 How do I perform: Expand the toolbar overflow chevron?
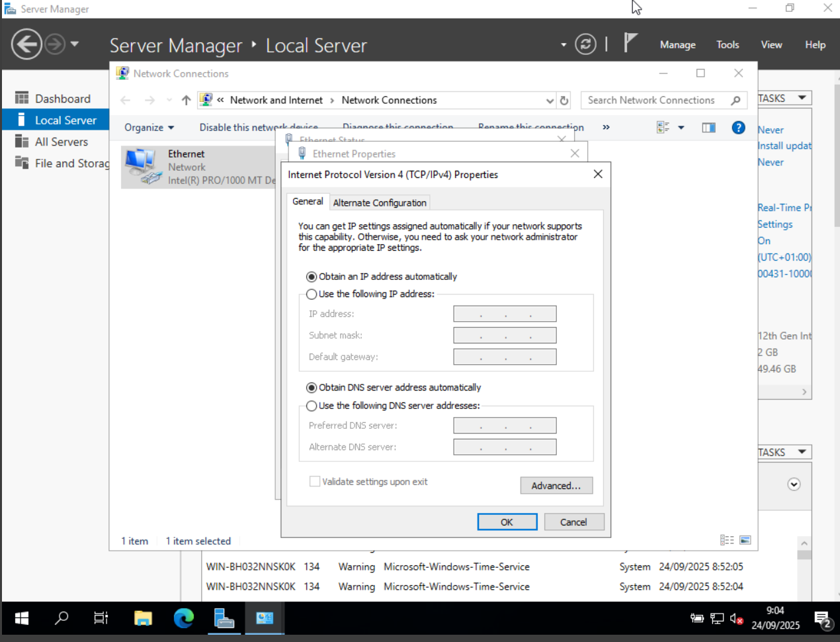pyautogui.click(x=606, y=128)
